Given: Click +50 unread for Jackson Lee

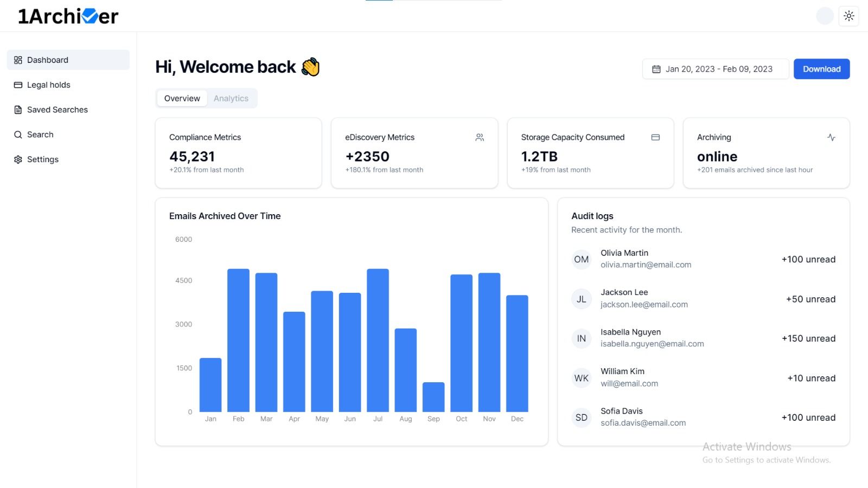Looking at the screenshot, I should pyautogui.click(x=810, y=299).
